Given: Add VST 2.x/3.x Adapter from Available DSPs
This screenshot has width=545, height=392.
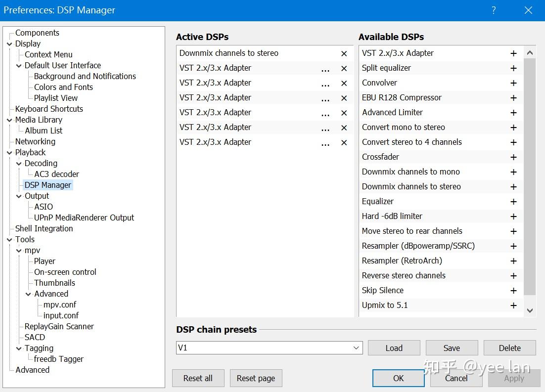Looking at the screenshot, I should [x=513, y=53].
